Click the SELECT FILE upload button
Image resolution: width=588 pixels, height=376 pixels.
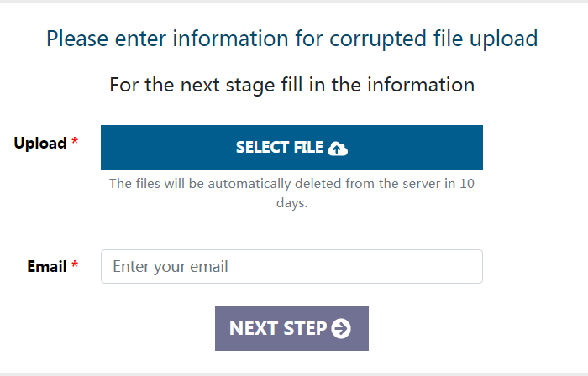pos(291,148)
